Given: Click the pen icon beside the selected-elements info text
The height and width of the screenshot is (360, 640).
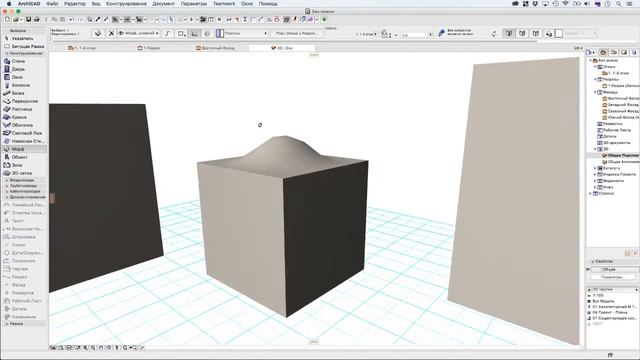Looking at the screenshot, I should tap(441, 33).
